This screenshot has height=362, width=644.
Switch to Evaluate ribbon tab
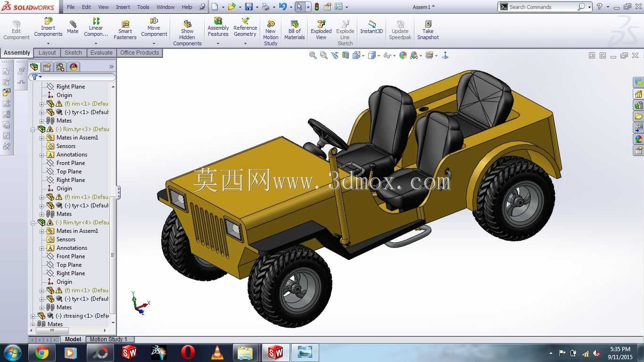pos(101,53)
